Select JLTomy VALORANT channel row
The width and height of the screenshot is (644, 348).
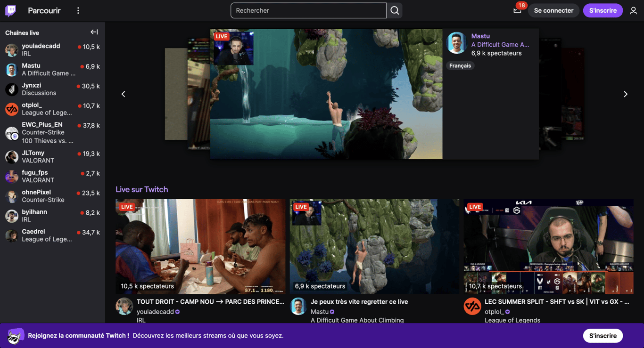(52, 157)
